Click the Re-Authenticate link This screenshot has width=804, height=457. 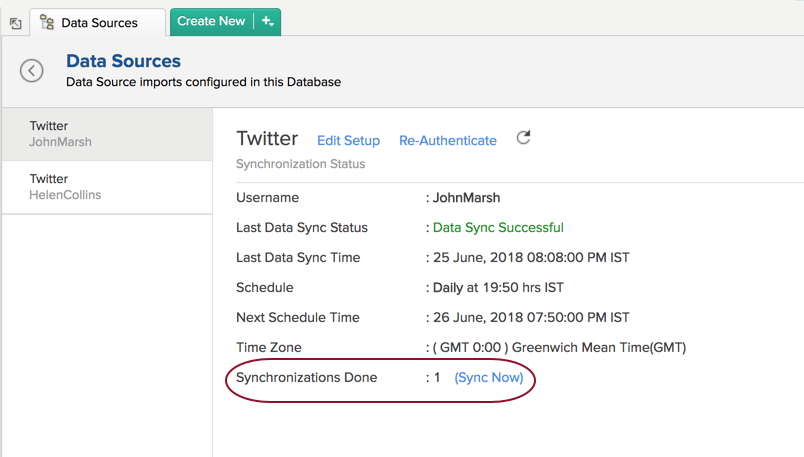(448, 141)
